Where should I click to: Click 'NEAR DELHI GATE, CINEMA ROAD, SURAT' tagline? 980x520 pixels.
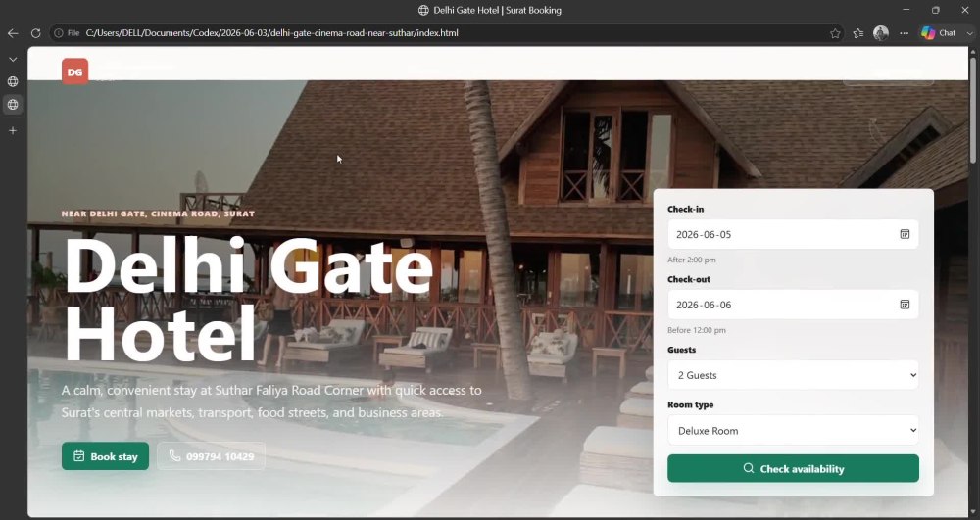158,213
